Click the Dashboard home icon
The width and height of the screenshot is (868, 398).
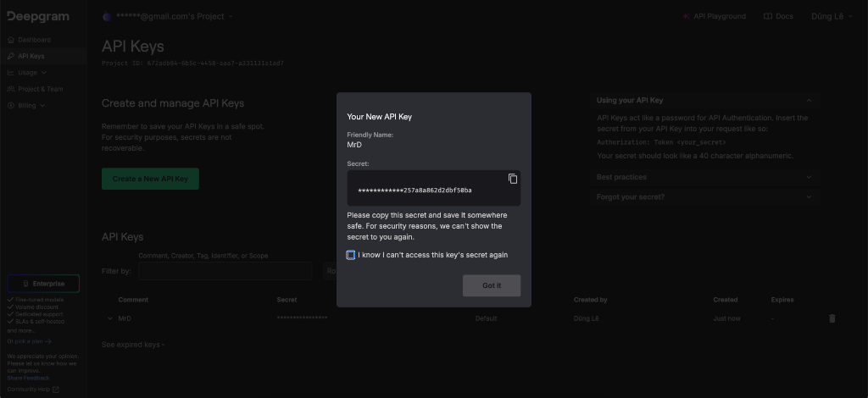tap(11, 40)
